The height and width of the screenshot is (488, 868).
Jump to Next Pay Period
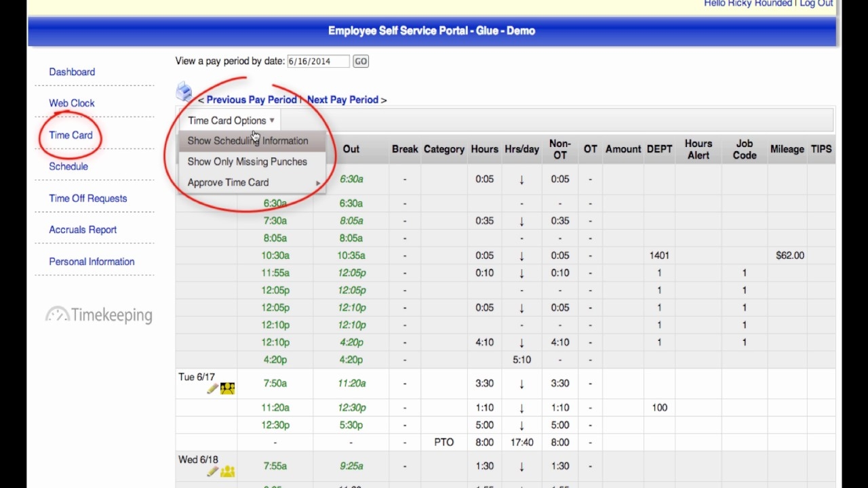[342, 100]
